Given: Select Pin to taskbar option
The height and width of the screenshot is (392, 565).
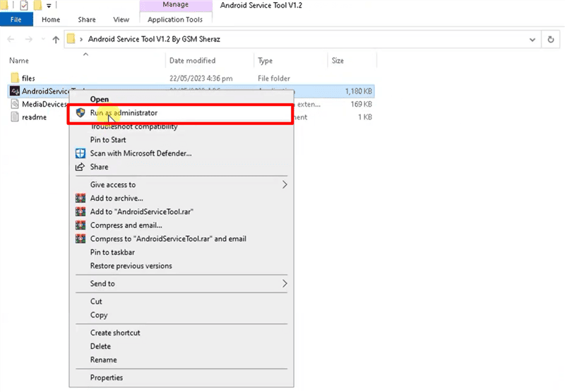Looking at the screenshot, I should (112, 252).
